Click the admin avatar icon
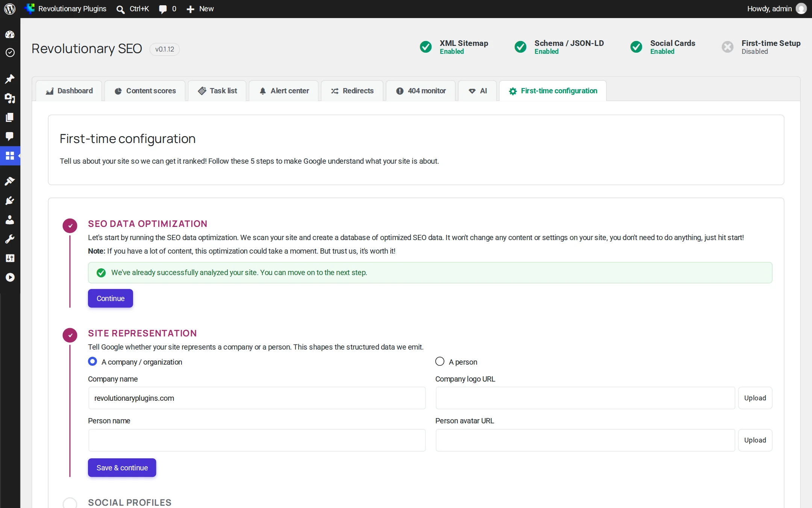This screenshot has height=508, width=812. (801, 9)
